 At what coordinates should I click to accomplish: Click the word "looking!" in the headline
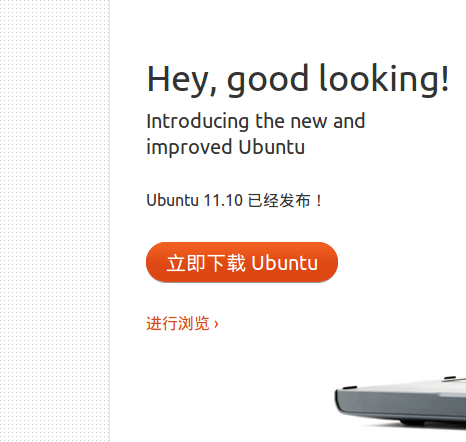tap(384, 80)
